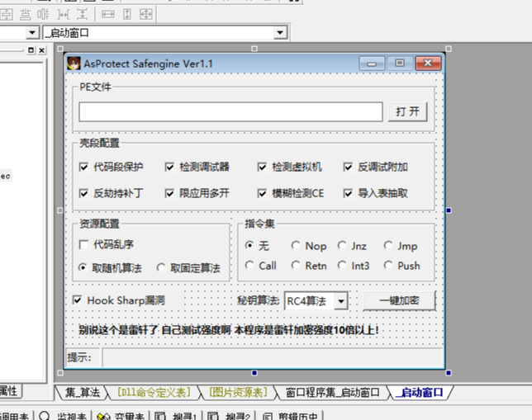Select the Jmp radio button
532x420 pixels.
(x=387, y=245)
